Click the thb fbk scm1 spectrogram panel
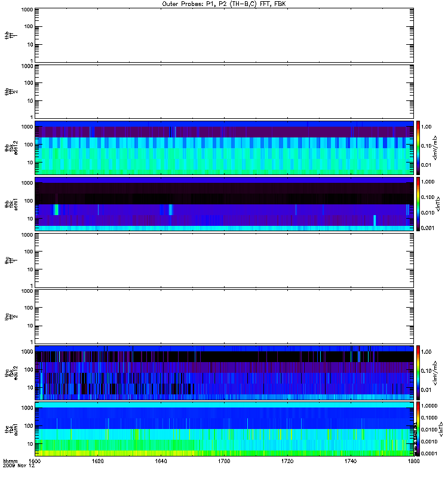Image resolution: width=448 pixels, height=478 pixels. click(224, 204)
